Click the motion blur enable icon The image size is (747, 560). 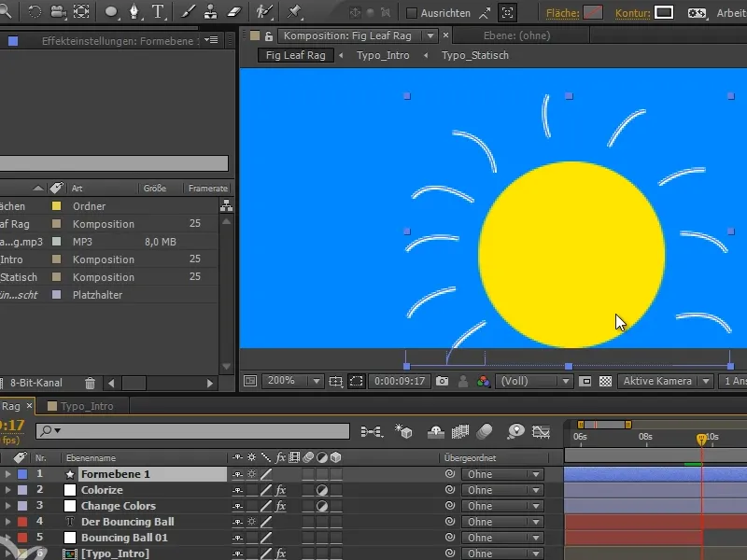[485, 431]
